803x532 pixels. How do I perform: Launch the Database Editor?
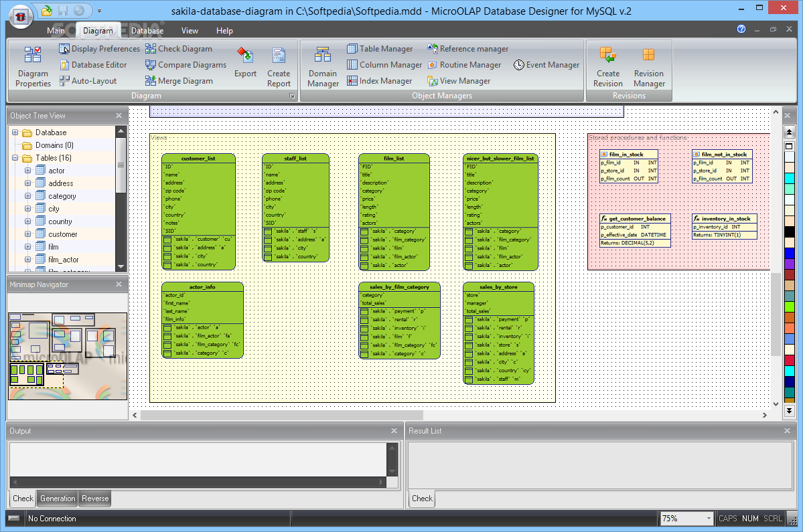click(93, 65)
